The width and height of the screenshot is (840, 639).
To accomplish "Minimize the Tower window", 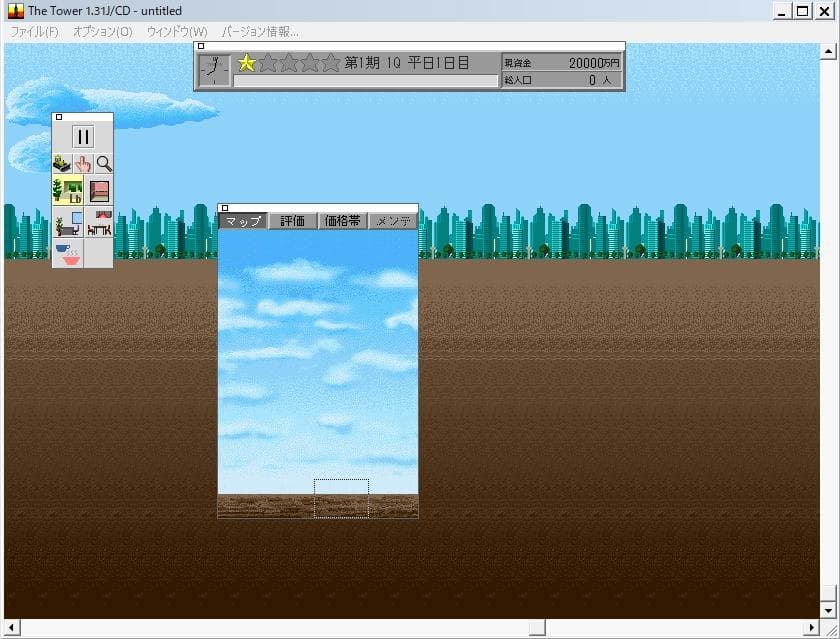I will [782, 11].
